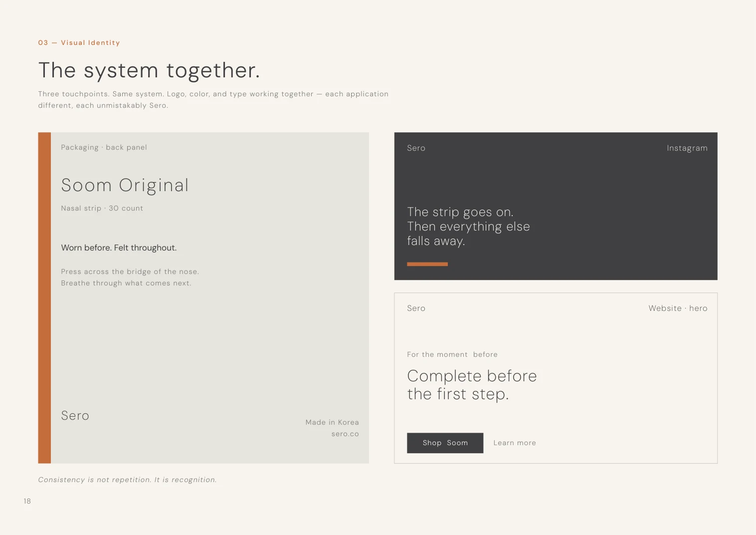
Task: Select the "03 — Visual Identity" section label
Action: pos(79,42)
